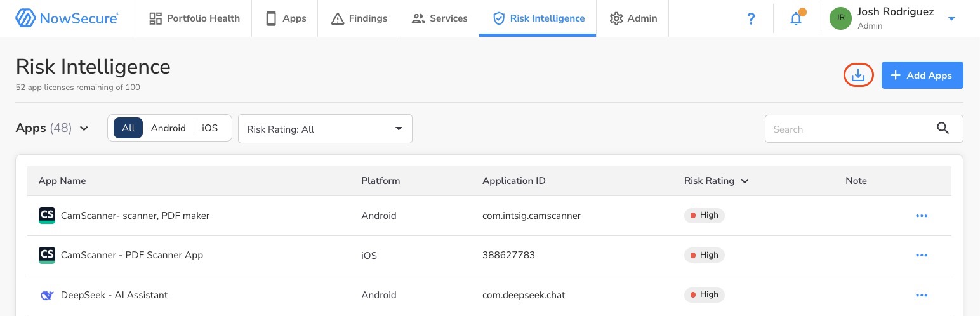Click High rating for com.intsig.camscanner
980x316 pixels.
pyautogui.click(x=705, y=215)
